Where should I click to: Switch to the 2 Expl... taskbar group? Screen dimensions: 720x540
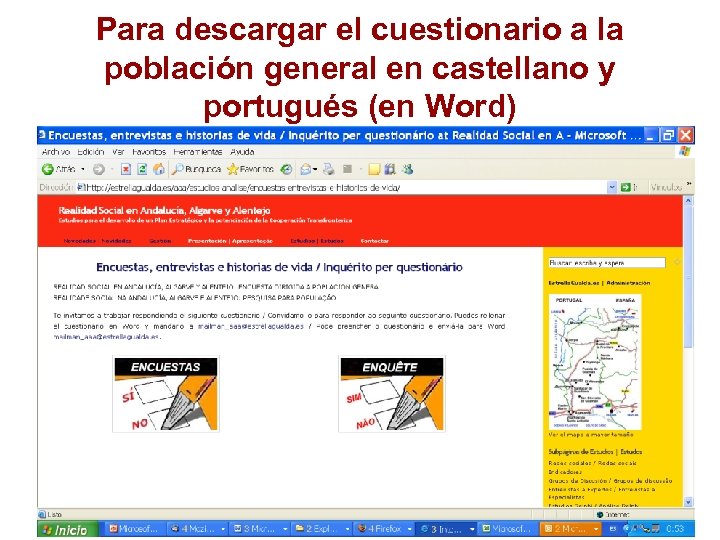[x=322, y=529]
